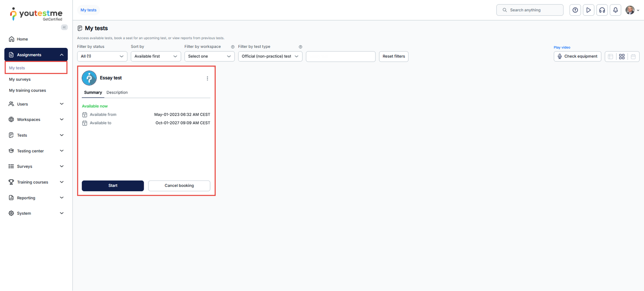Start the Essay test
This screenshot has width=644, height=291.
click(x=113, y=186)
